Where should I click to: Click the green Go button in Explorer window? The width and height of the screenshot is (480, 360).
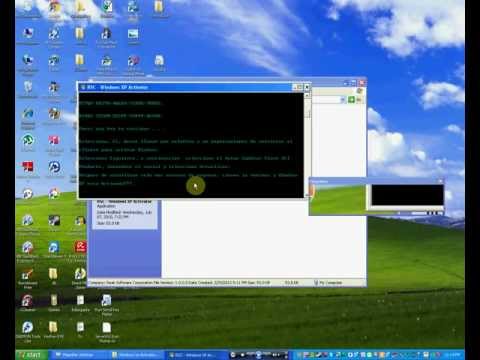[x=351, y=100]
